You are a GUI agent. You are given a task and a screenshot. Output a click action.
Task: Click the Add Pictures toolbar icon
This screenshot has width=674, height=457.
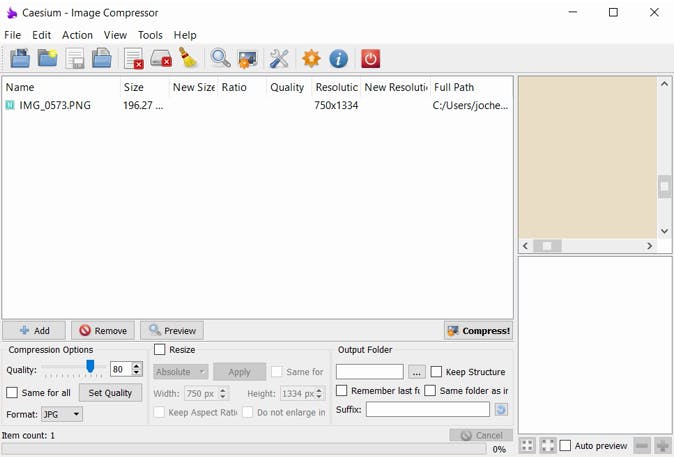click(x=19, y=59)
